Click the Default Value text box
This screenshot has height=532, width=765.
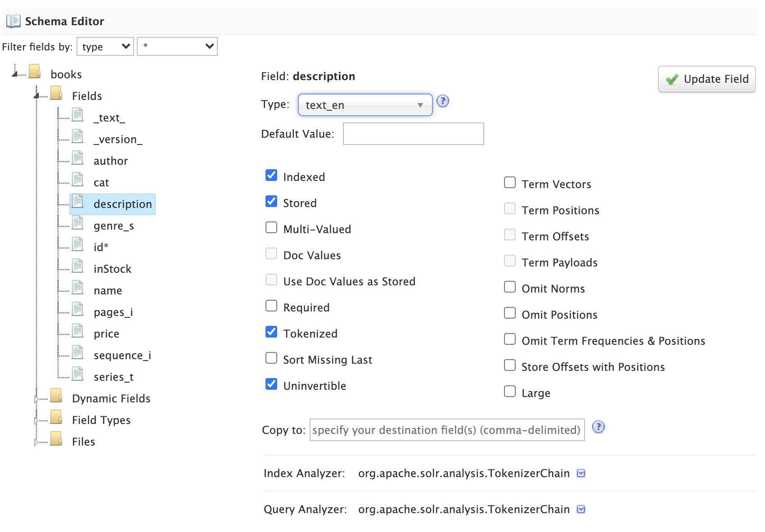tap(413, 134)
